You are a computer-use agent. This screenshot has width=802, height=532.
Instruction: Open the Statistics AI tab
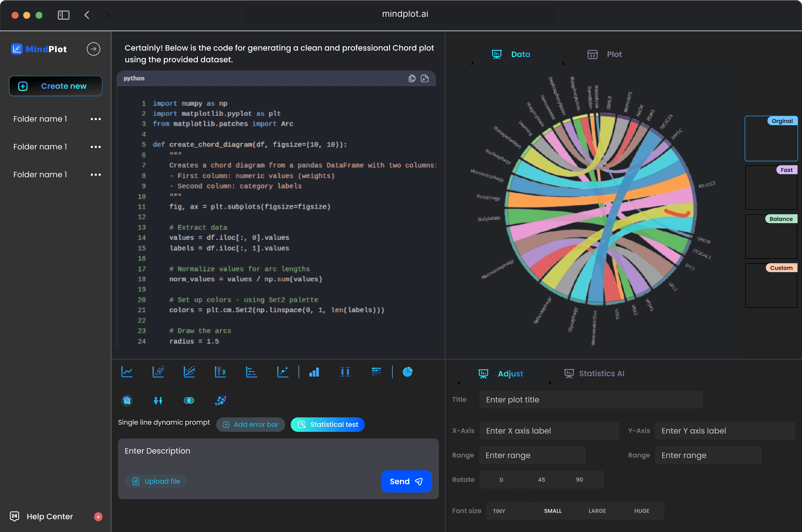tap(594, 373)
